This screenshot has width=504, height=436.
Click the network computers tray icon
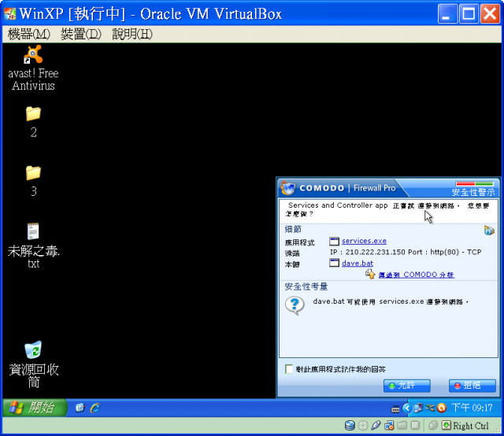[418, 408]
